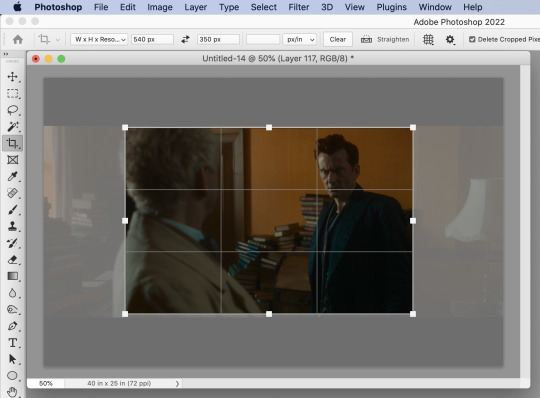Select the Move tool
The height and width of the screenshot is (398, 540).
[x=13, y=76]
